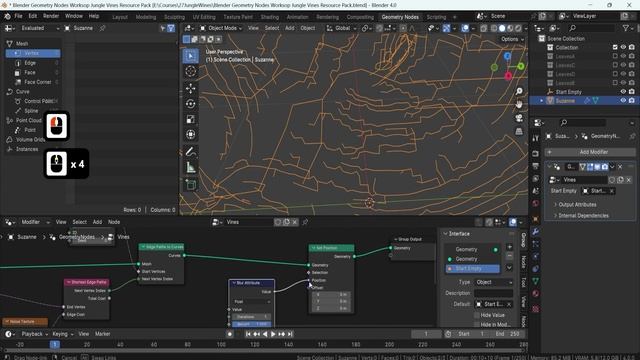Click the viewport zoom magnifier icon
The image size is (640, 360).
point(519,91)
